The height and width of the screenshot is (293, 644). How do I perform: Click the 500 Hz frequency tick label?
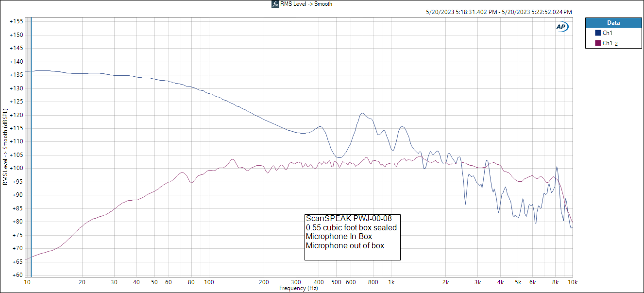tap(337, 282)
